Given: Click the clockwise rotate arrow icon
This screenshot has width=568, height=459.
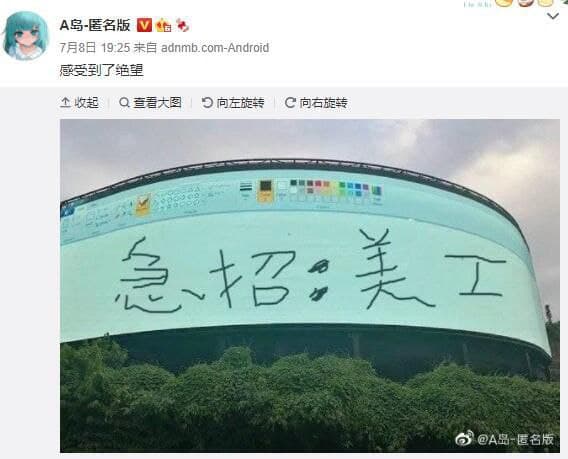Looking at the screenshot, I should coord(290,103).
